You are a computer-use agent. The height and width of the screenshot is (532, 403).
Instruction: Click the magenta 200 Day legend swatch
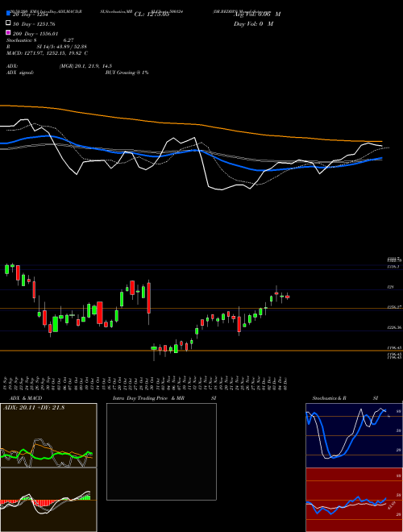point(9,32)
